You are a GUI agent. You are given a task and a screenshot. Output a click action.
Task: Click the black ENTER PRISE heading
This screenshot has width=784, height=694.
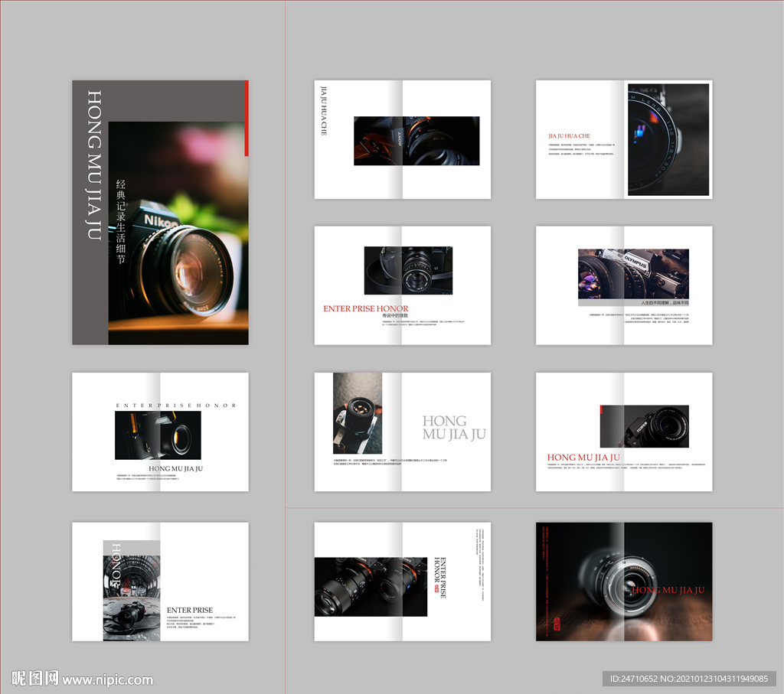point(189,610)
